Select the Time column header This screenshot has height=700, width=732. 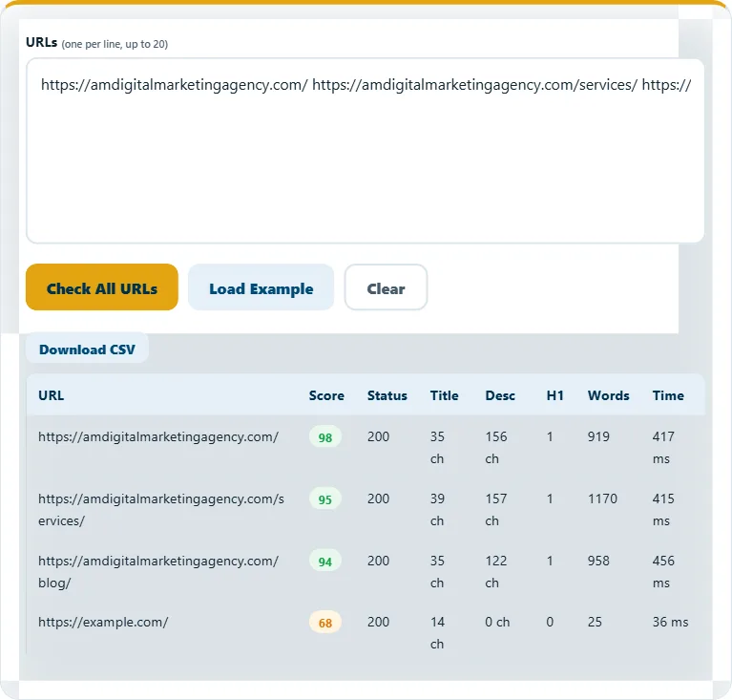[668, 395]
